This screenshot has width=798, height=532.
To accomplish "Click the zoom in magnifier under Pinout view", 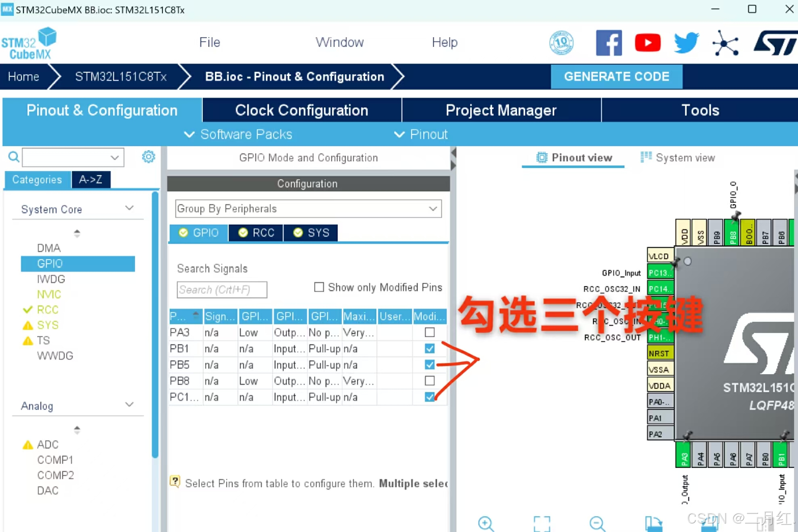I will point(486,524).
